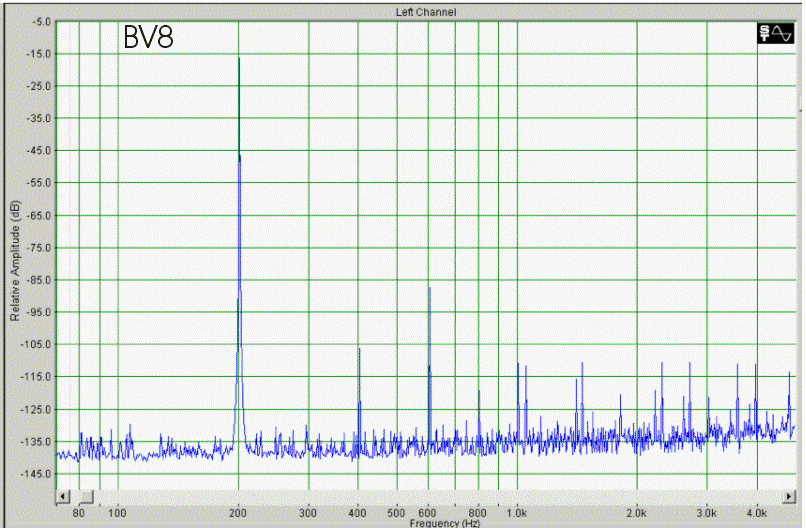
Task: Pick the 600 Hz third harmonic peak
Action: point(429,288)
